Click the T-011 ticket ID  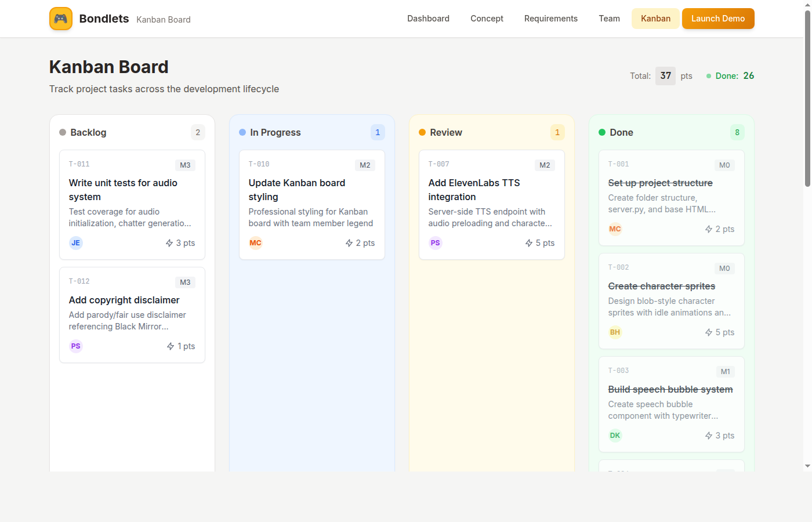[79, 164]
